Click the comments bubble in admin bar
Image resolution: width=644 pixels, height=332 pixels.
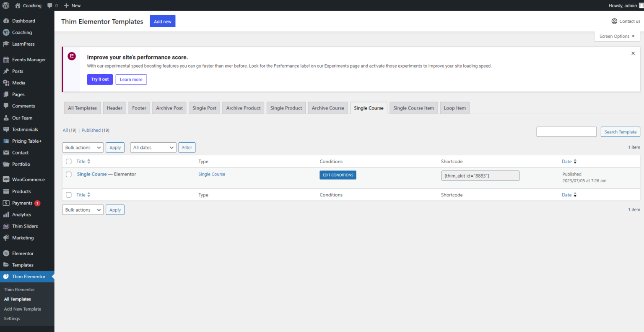50,5
